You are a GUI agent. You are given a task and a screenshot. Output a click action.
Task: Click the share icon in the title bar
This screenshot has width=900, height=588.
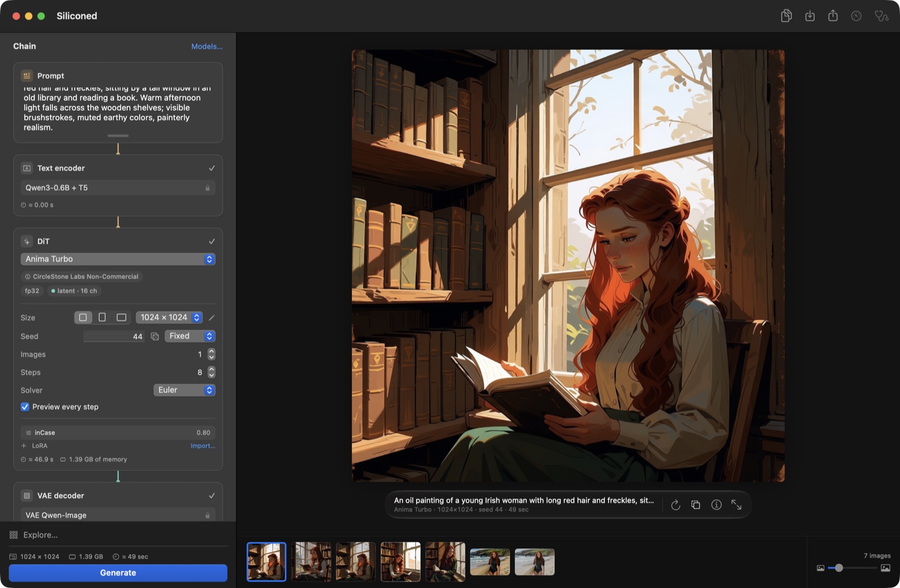point(833,16)
